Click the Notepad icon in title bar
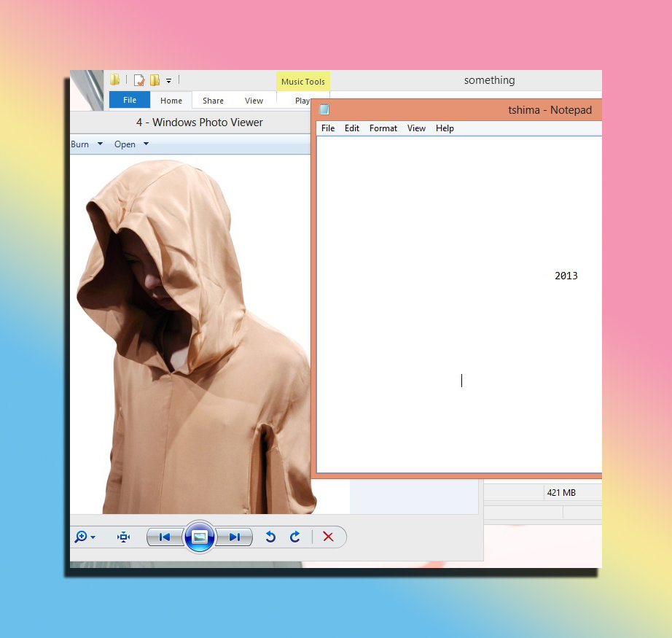672x638 pixels. coord(324,109)
